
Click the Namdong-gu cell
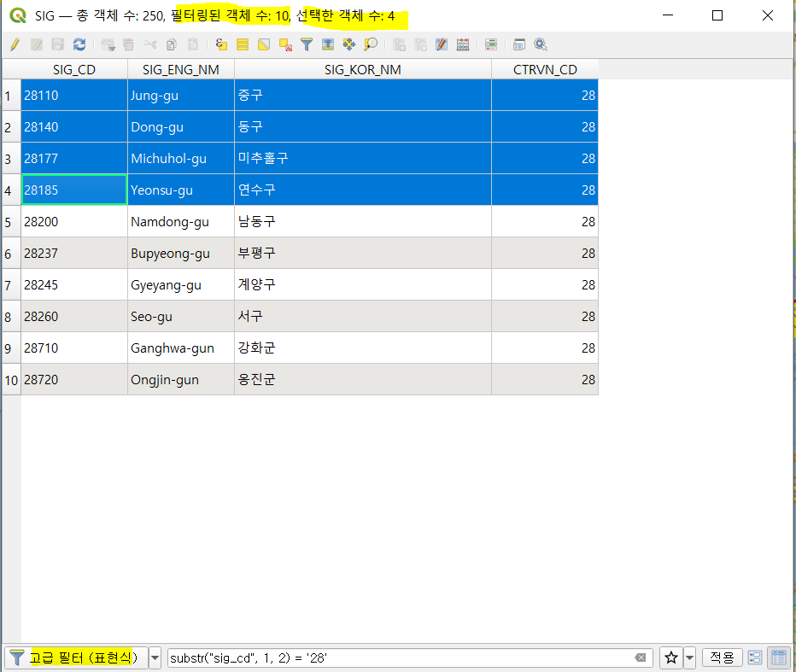(181, 222)
